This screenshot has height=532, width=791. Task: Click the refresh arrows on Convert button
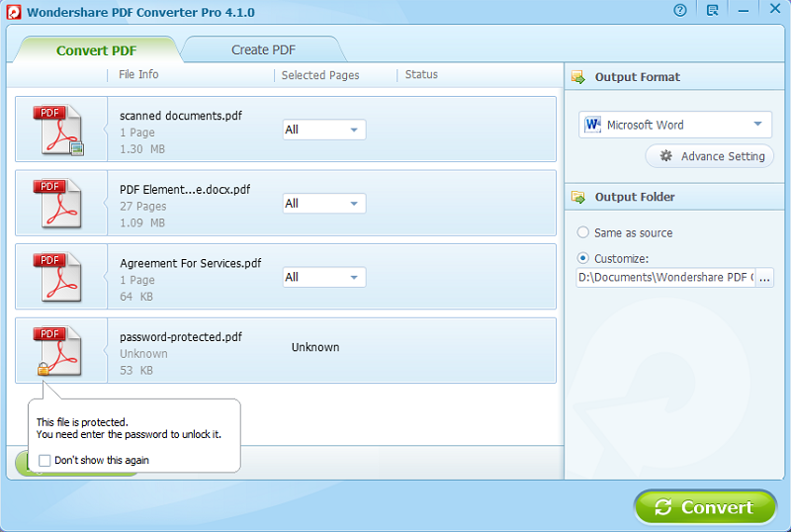662,507
